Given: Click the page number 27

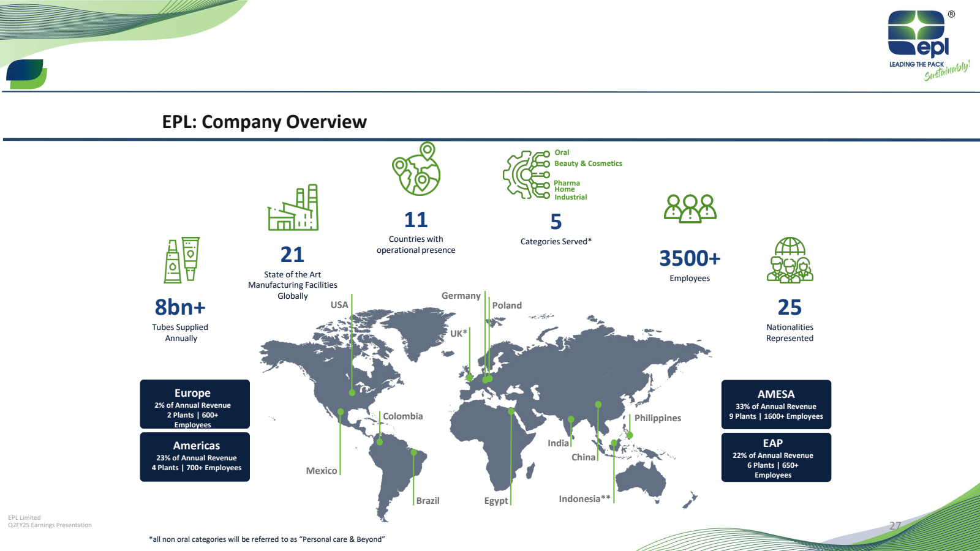Looking at the screenshot, I should [x=895, y=526].
